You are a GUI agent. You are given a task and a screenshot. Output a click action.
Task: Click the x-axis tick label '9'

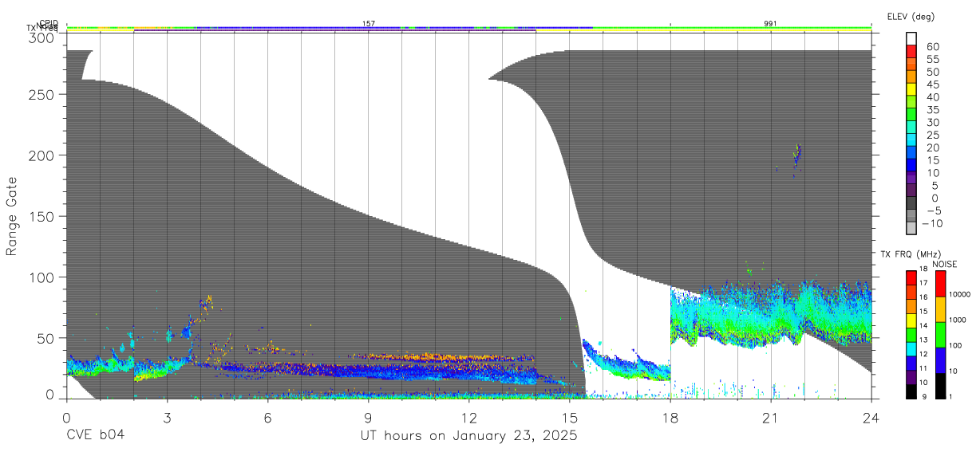click(x=368, y=418)
